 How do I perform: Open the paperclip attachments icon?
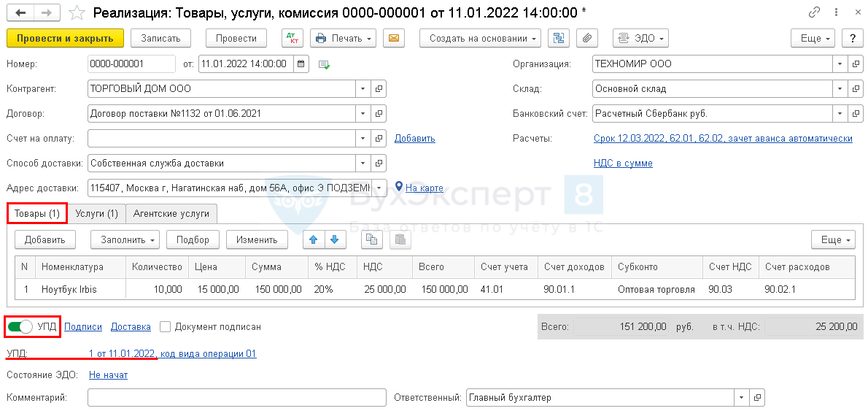tap(586, 39)
